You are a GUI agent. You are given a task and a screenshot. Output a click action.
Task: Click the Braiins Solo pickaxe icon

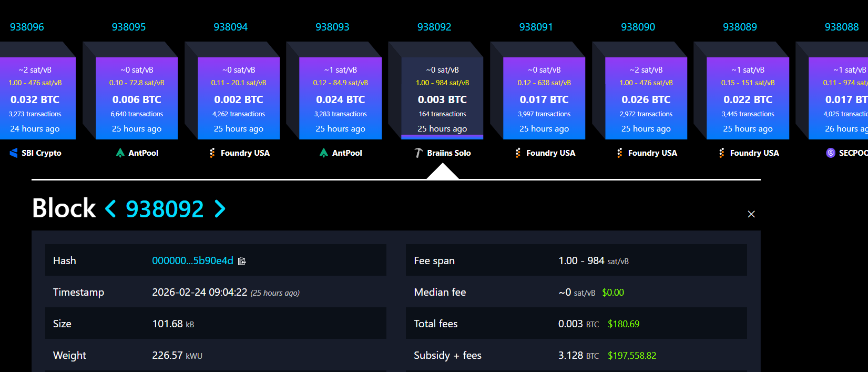(x=418, y=153)
